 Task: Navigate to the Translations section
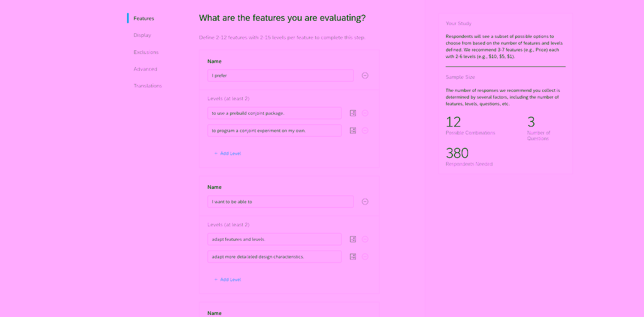147,86
